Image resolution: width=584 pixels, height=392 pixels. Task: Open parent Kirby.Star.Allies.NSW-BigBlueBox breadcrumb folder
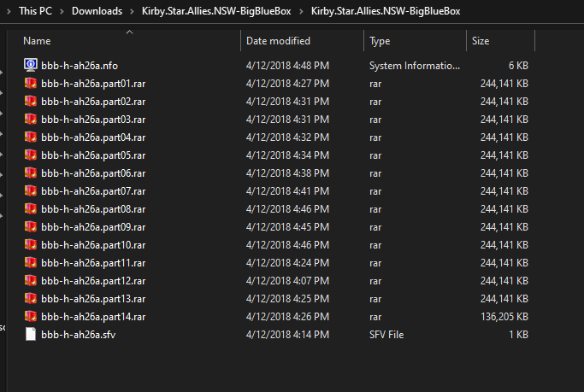point(216,11)
